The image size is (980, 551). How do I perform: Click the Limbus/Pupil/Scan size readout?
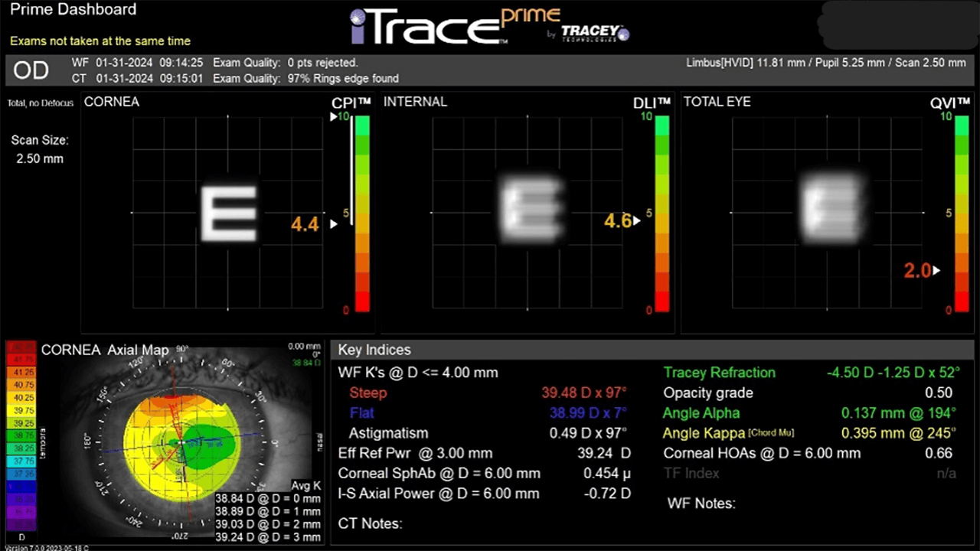click(x=826, y=63)
